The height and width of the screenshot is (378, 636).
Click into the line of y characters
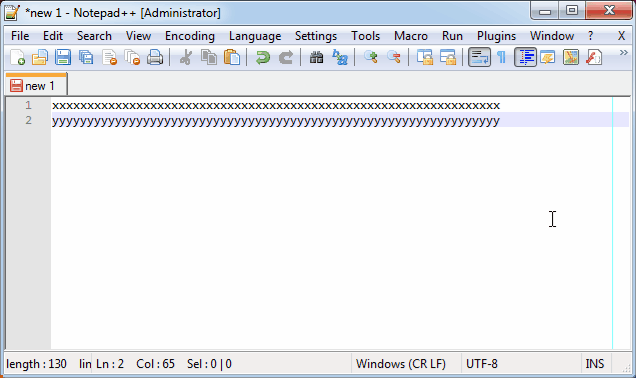276,121
